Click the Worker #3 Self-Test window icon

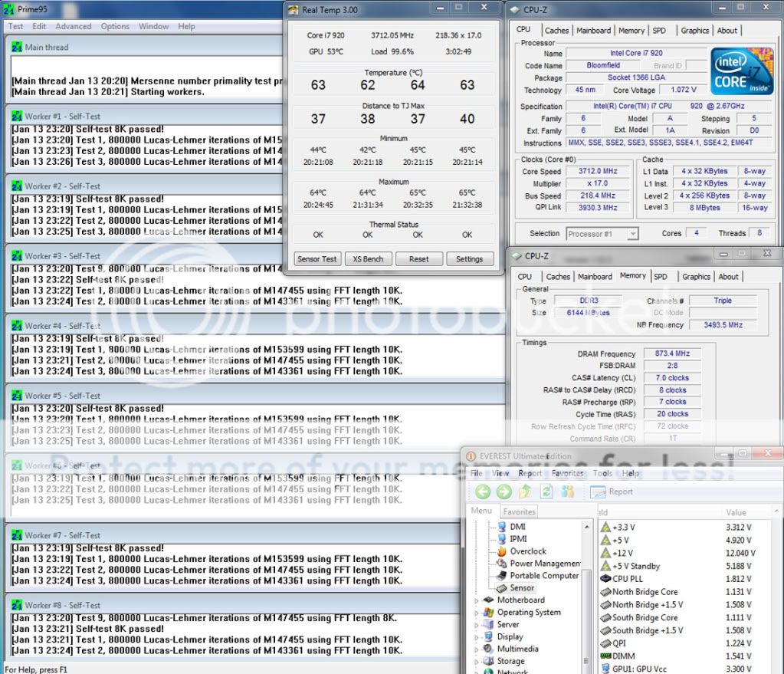pyautogui.click(x=17, y=255)
